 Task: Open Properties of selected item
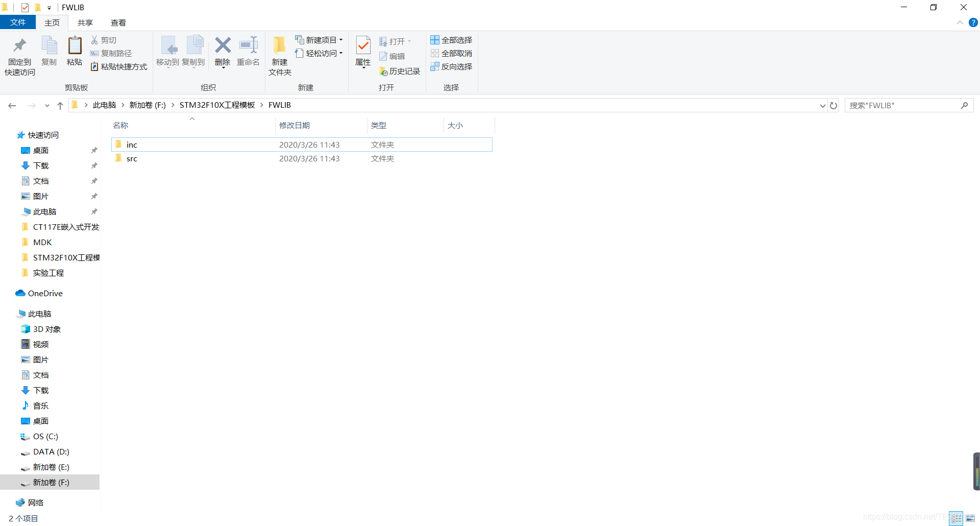[363, 52]
